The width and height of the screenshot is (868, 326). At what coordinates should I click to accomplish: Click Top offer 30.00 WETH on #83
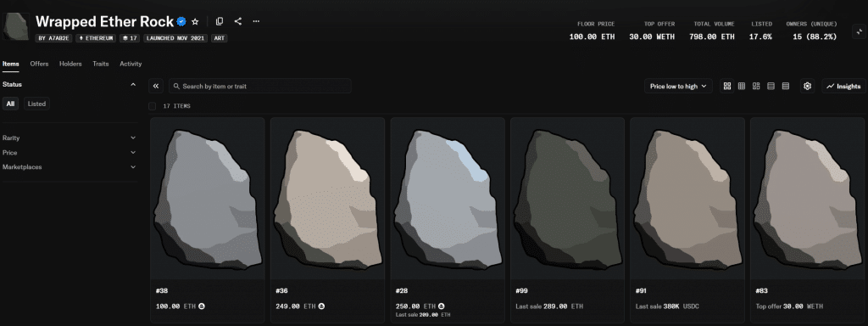789,306
